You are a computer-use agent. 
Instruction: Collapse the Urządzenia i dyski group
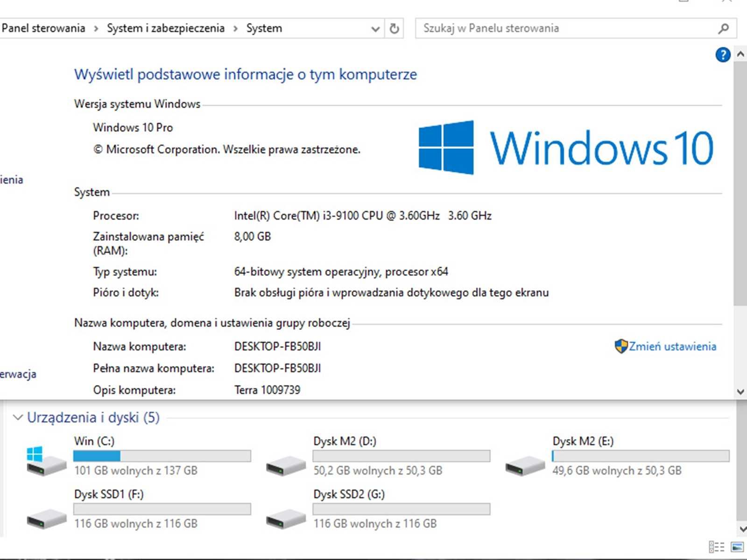point(18,417)
